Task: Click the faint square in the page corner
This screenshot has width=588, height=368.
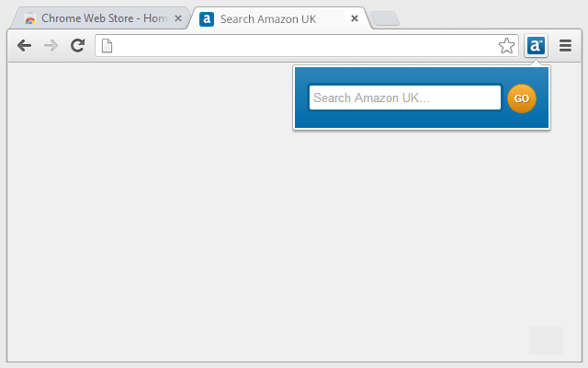Action: click(546, 340)
